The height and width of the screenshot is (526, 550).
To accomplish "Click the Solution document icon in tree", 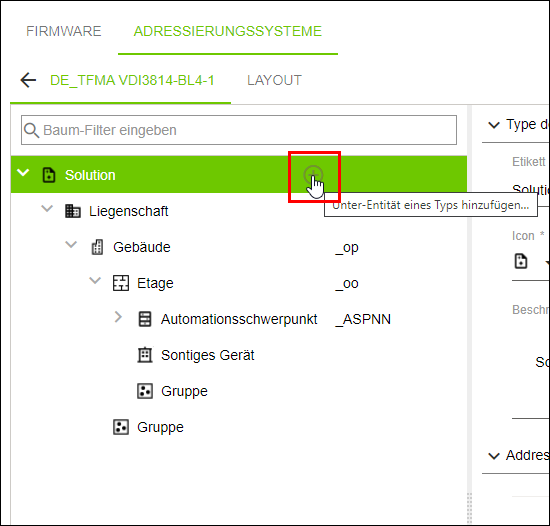I will coord(49,175).
